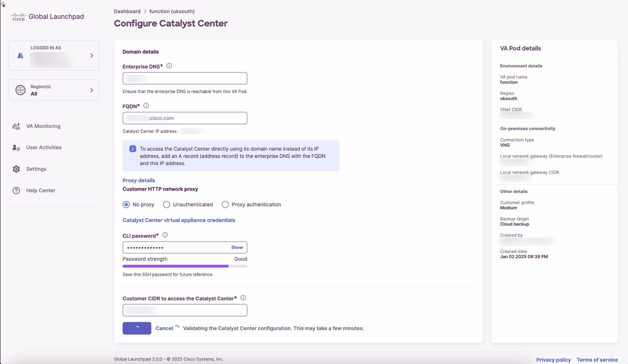Viewport: 628px width, 364px height.
Task: Focus the CLI password field
Action: click(x=185, y=247)
